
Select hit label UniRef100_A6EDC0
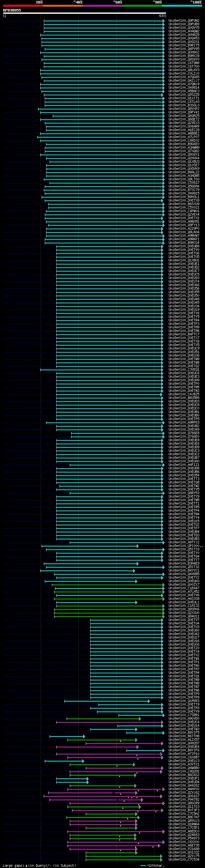184,831
